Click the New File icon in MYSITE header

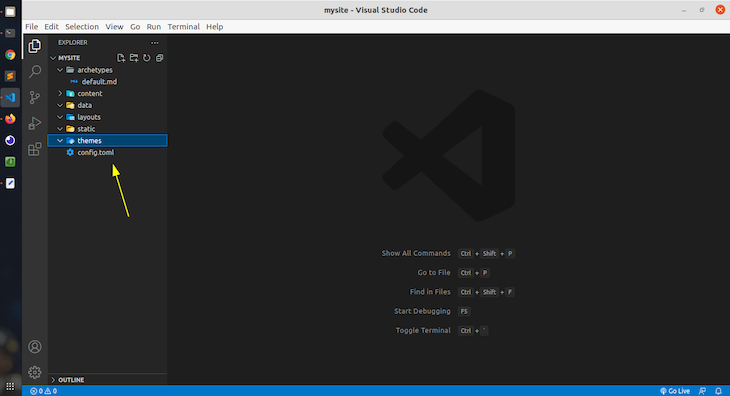click(x=121, y=58)
